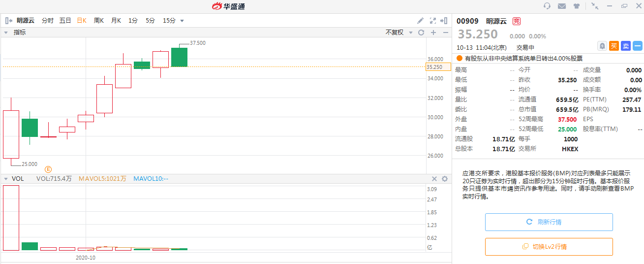Open VOL indicator settings gear
Image resolution: width=644 pixels, height=264 pixels.
coord(445,179)
